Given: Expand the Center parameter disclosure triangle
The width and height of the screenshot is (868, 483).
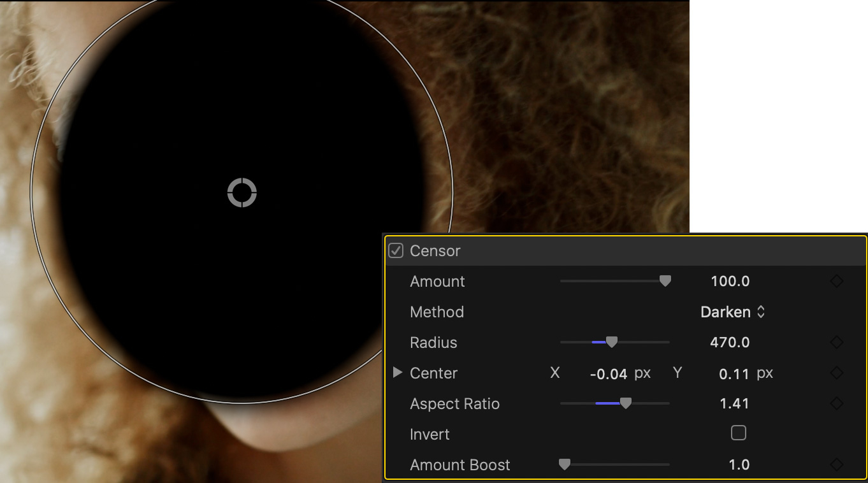Looking at the screenshot, I should pyautogui.click(x=398, y=372).
